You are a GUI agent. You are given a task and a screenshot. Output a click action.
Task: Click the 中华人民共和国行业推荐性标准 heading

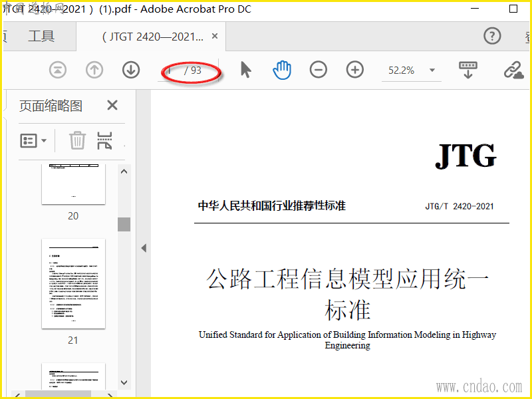point(272,205)
